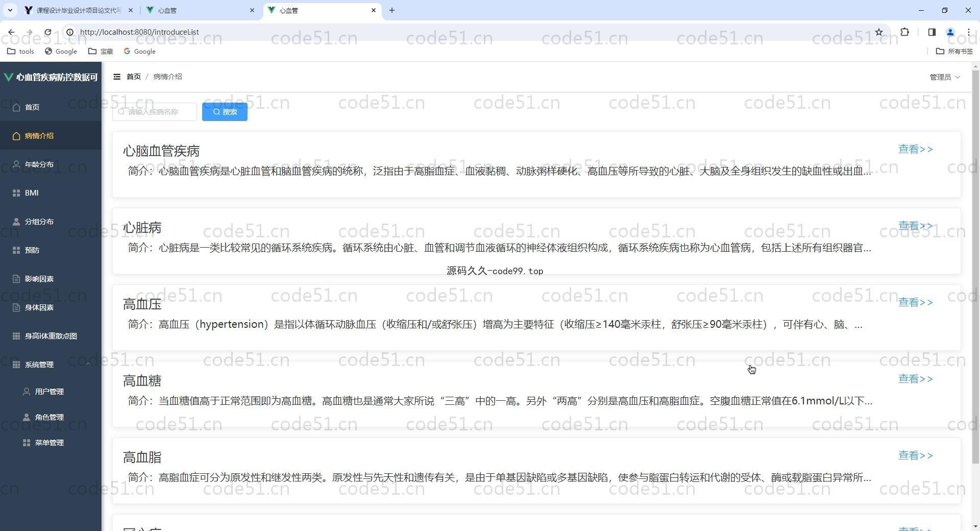View details of 高血糖

pos(915,379)
